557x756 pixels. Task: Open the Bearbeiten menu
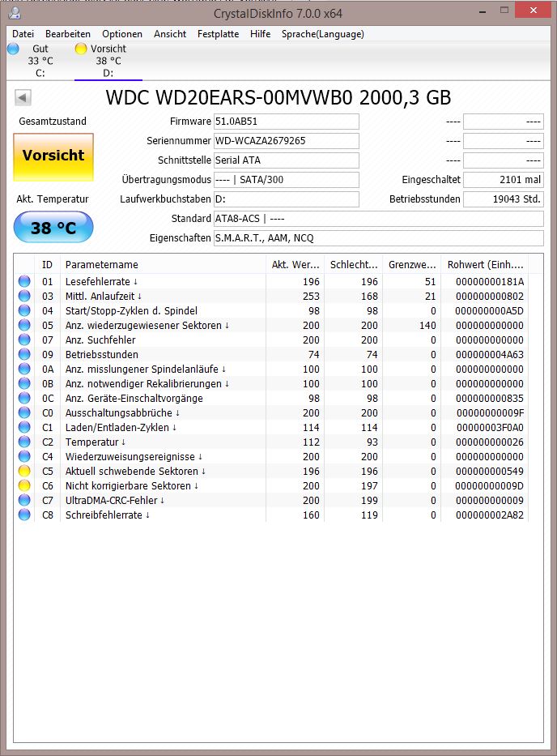pyautogui.click(x=68, y=34)
